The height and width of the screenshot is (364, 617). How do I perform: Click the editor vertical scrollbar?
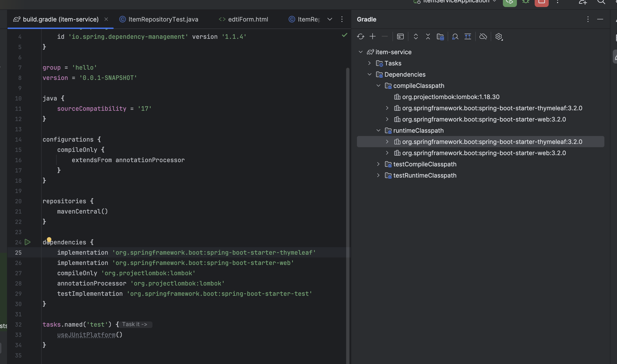347,216
